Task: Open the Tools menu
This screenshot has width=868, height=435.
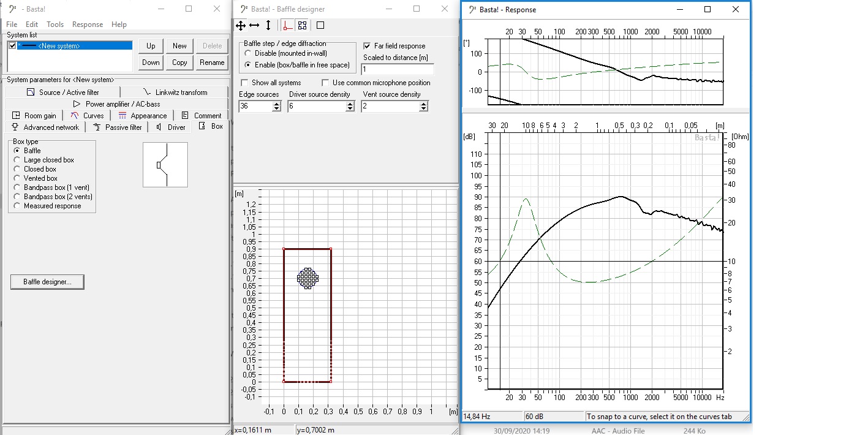Action: 55,25
